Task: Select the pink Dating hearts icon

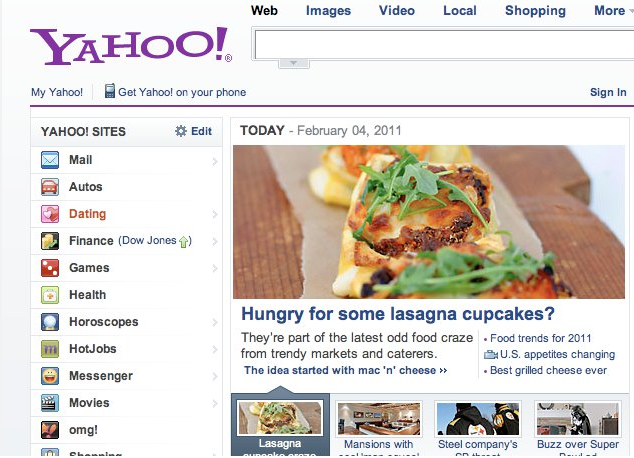Action: [50, 214]
